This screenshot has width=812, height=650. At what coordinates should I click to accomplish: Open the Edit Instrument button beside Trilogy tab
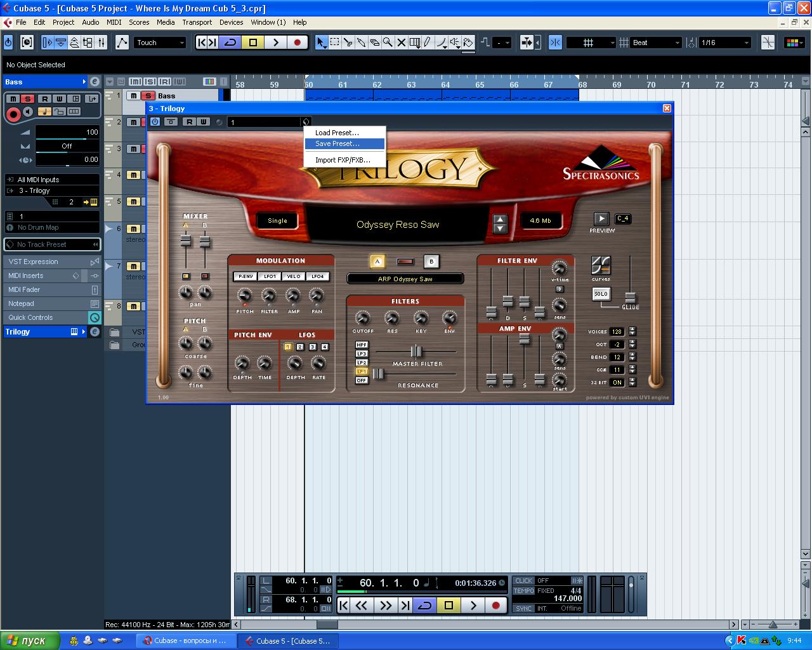click(x=95, y=331)
